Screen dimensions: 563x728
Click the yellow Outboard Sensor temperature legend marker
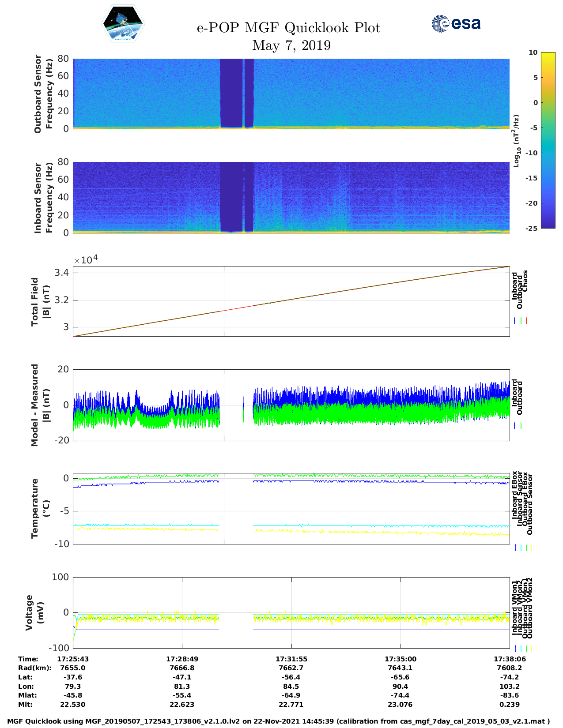531,548
